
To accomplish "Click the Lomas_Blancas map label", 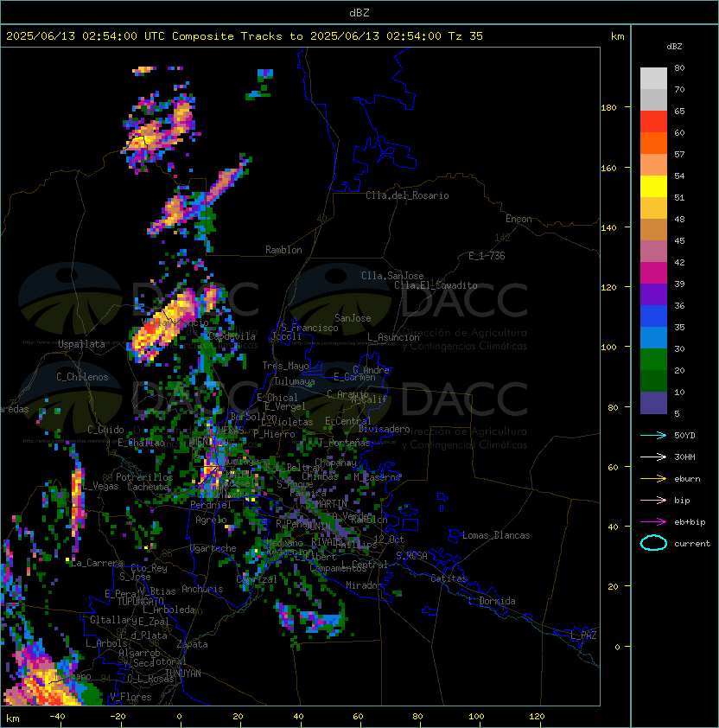I will point(496,535).
